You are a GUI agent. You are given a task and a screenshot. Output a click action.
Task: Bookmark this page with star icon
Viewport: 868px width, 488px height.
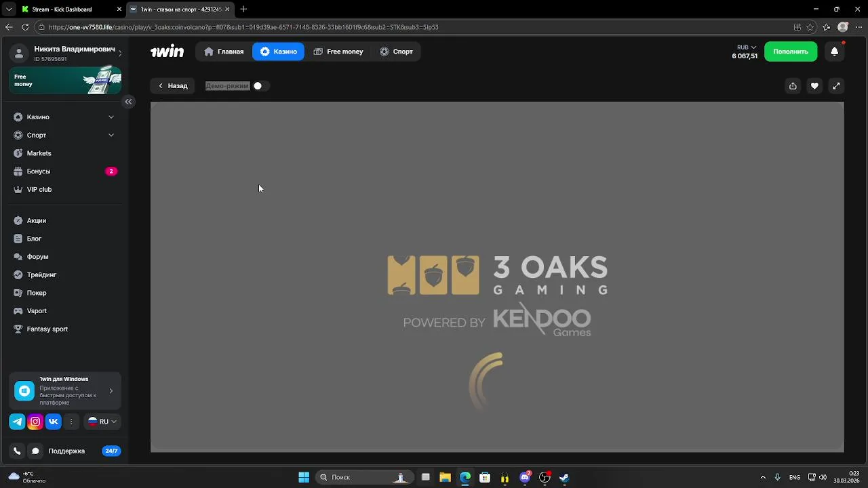point(810,27)
